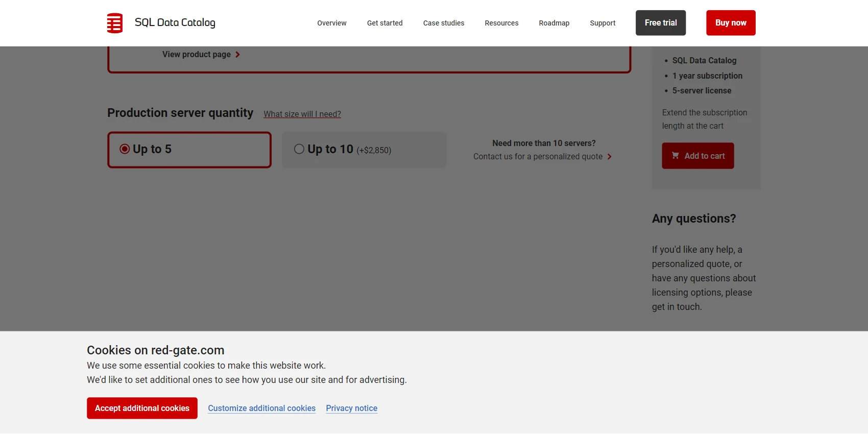
Task: Click the Buy now button
Action: [731, 23]
